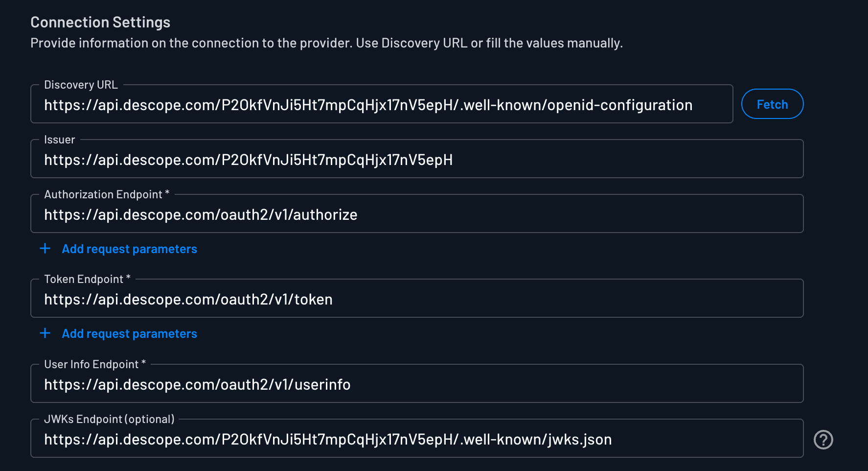Screen dimensions: 868x471
Task: Open Add request parameters under Authorization Endpoint
Action: pyautogui.click(x=129, y=249)
